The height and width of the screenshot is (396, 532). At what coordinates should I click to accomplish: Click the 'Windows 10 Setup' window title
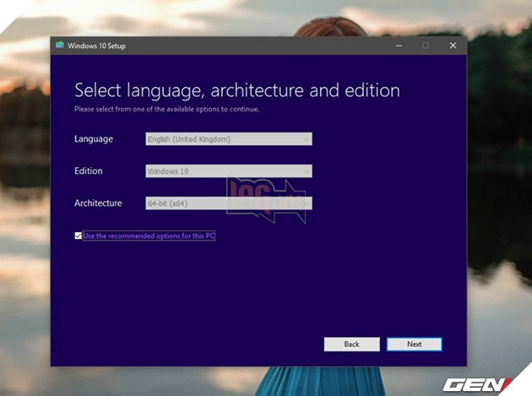[96, 46]
